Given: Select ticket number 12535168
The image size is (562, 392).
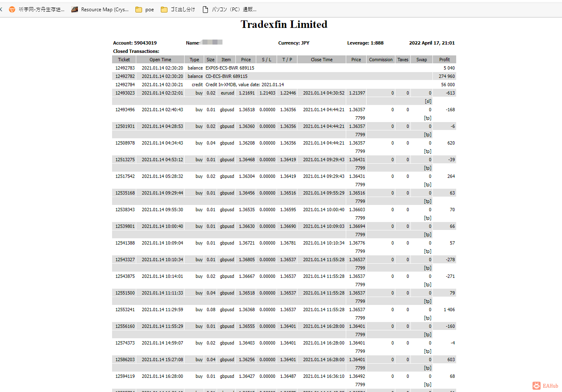Looking at the screenshot, I should pos(125,193).
